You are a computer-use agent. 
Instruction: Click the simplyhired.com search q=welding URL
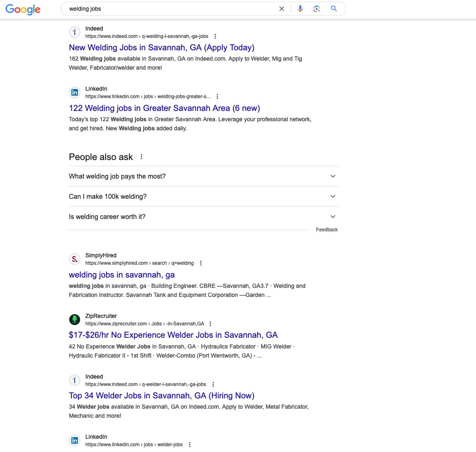click(139, 263)
